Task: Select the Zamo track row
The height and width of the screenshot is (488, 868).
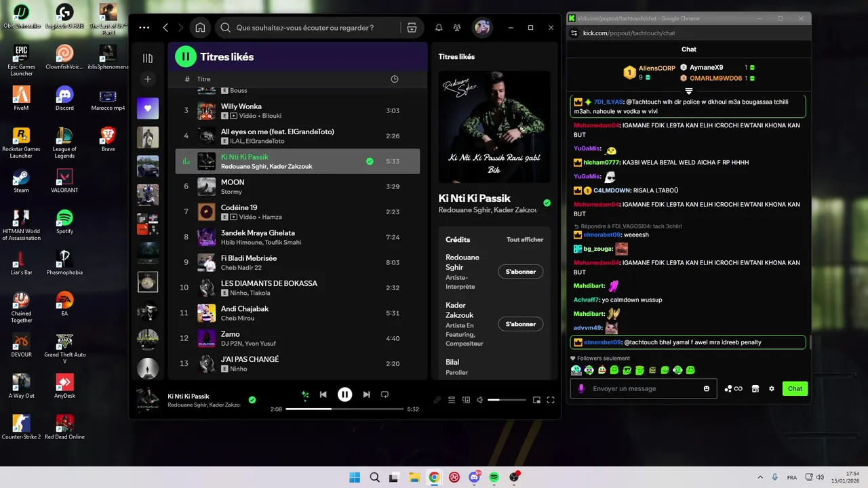Action: click(298, 338)
